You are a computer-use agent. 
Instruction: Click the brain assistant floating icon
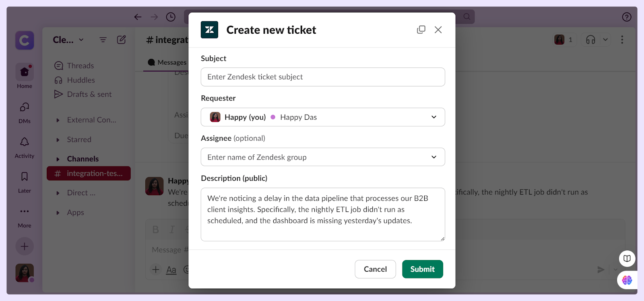pyautogui.click(x=627, y=280)
